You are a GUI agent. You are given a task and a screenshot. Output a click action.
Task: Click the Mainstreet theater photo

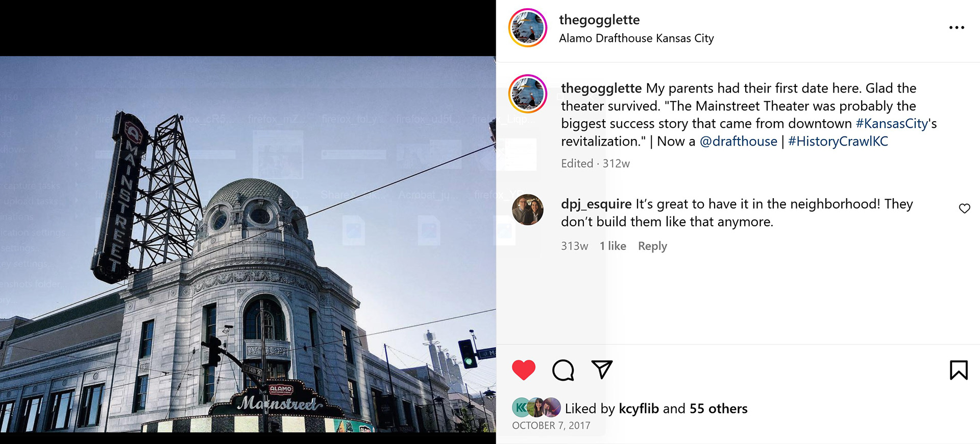click(248, 244)
